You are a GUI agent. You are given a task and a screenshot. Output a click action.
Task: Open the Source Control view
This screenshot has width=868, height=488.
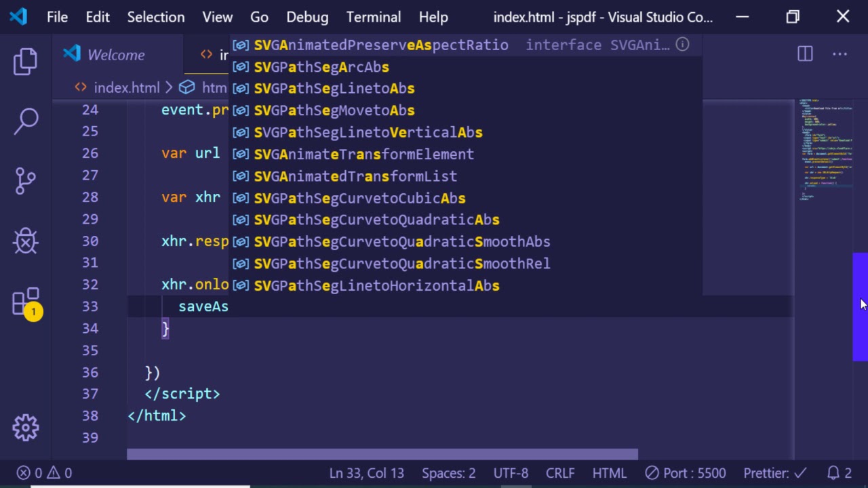[26, 181]
